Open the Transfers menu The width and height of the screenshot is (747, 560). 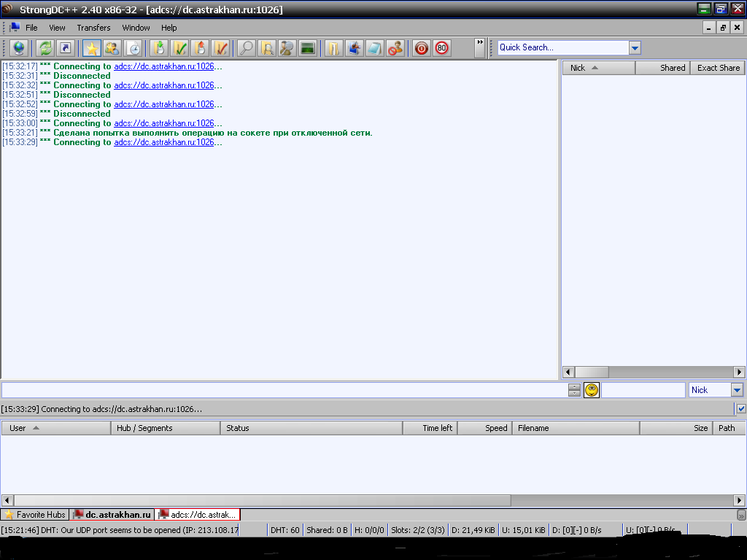pyautogui.click(x=93, y=28)
